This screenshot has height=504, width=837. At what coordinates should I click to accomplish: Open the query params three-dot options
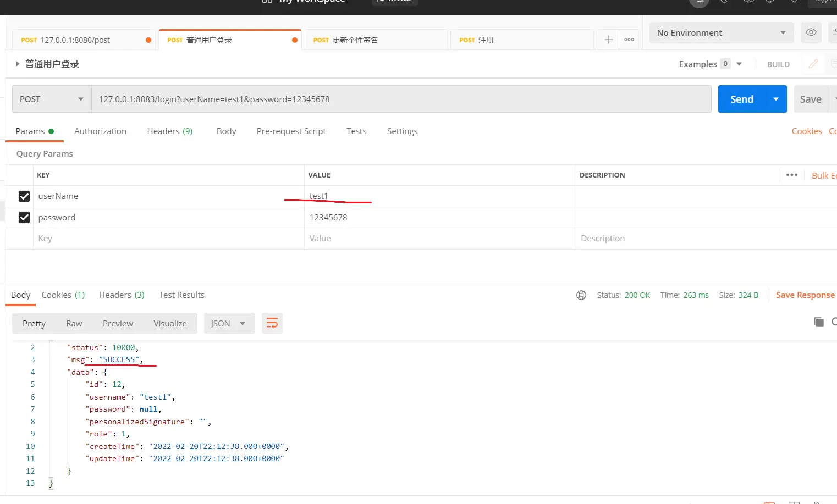(x=791, y=175)
